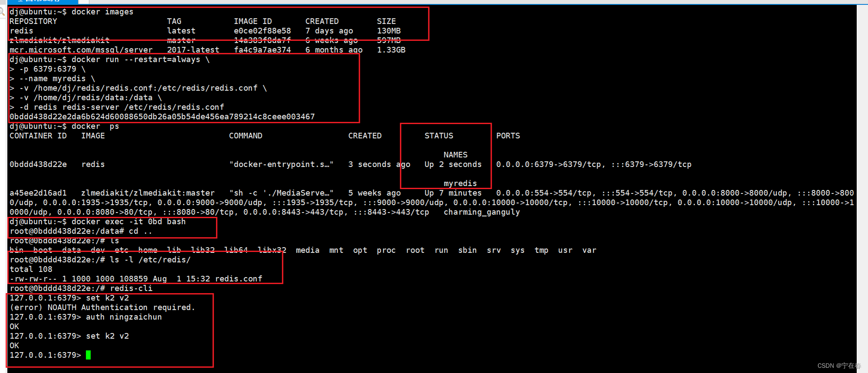Click the PORTS column header

(x=508, y=136)
